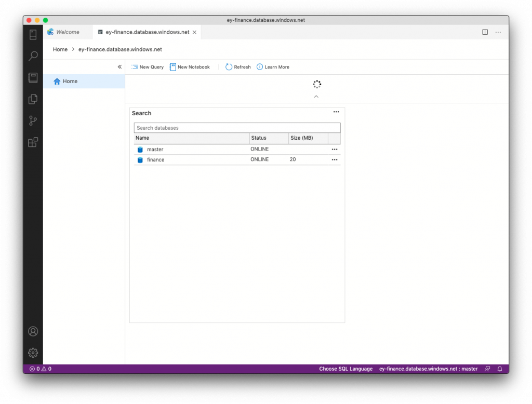Open actions menu for master database
This screenshot has height=404, width=532.
[x=335, y=150]
